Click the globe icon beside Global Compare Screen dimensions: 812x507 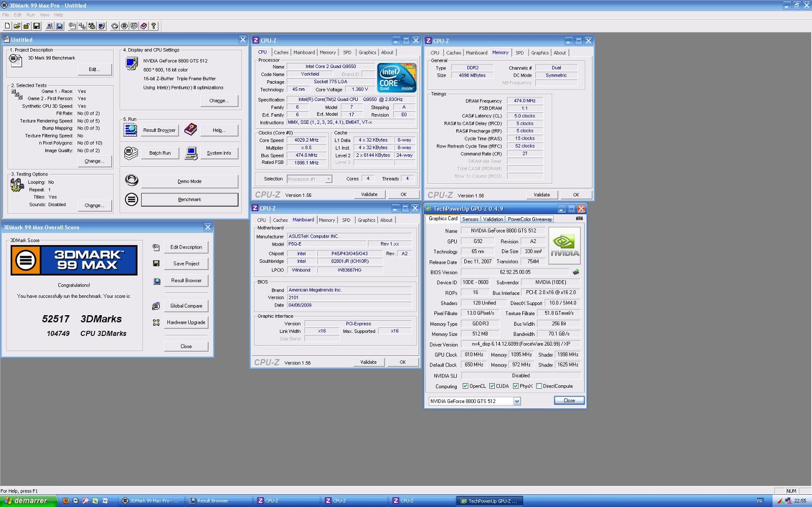(156, 306)
